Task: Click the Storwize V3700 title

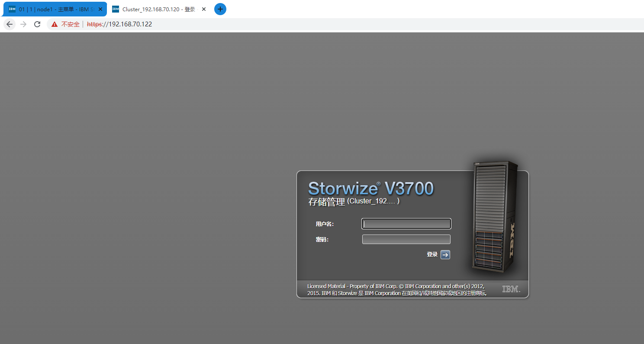Action: (x=370, y=188)
